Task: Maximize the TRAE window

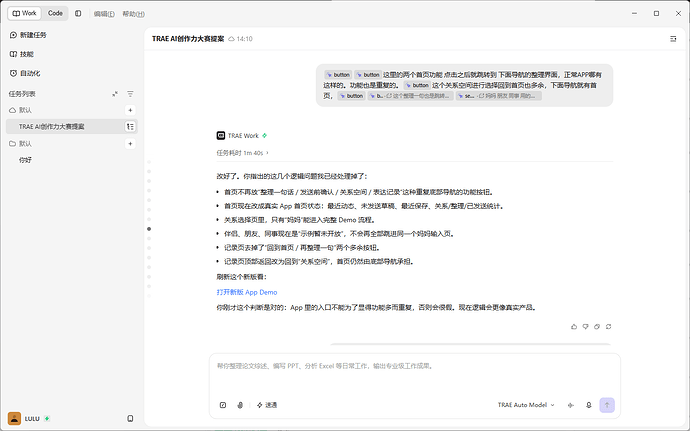Action: [656, 13]
